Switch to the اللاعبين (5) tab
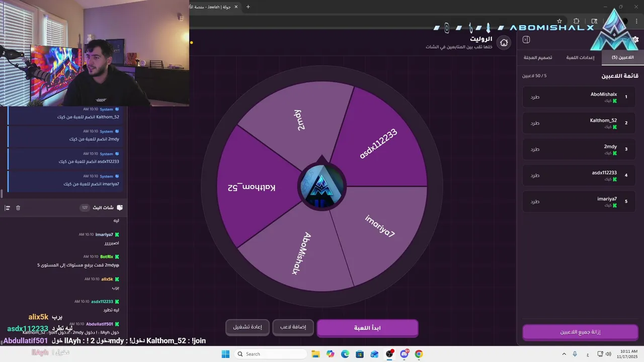Image resolution: width=644 pixels, height=362 pixels. [x=622, y=57]
